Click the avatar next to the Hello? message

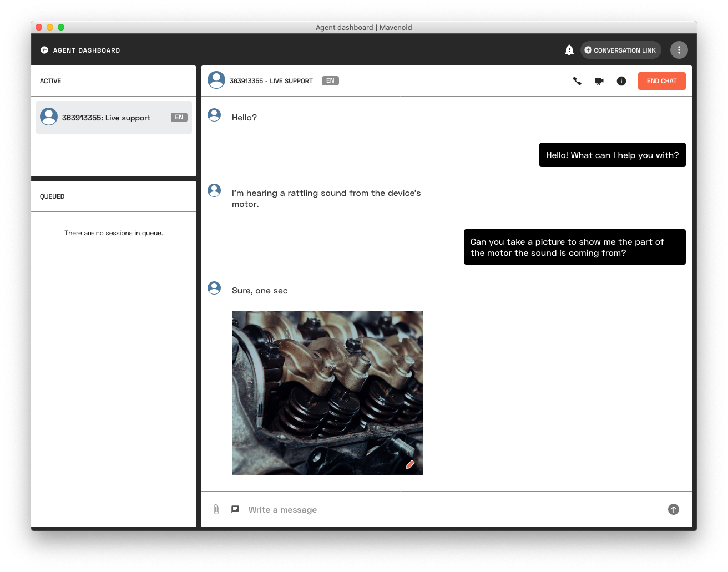(214, 115)
